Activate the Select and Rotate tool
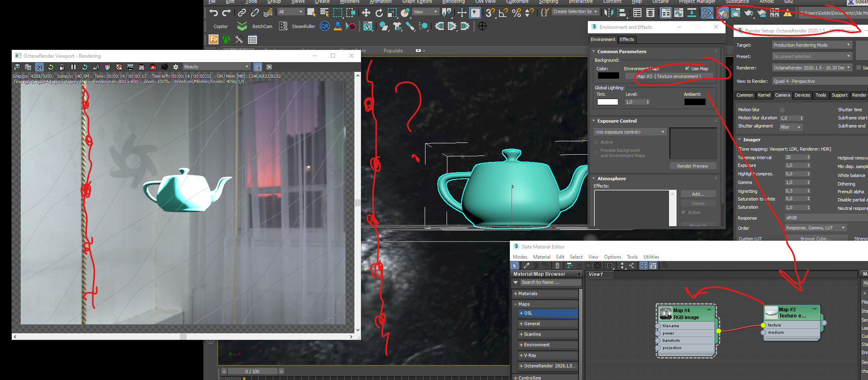The width and height of the screenshot is (868, 380). pos(379,13)
